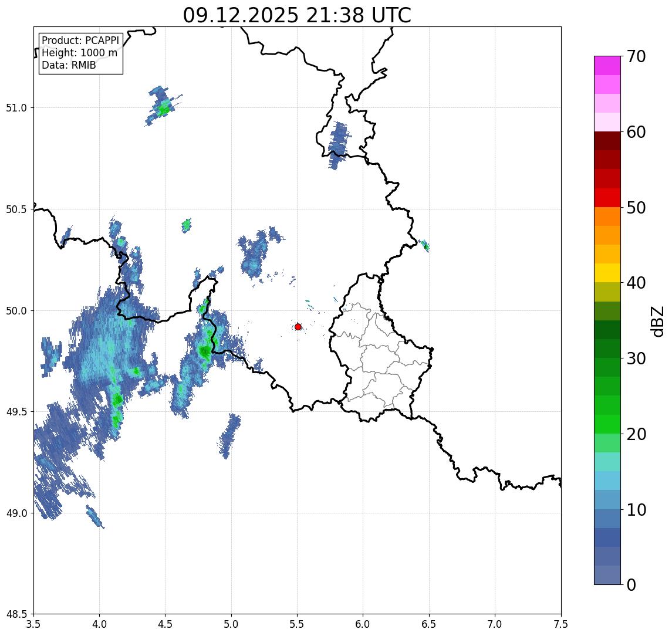
Task: Click the red dot marker on the map
Action: pyautogui.click(x=298, y=327)
